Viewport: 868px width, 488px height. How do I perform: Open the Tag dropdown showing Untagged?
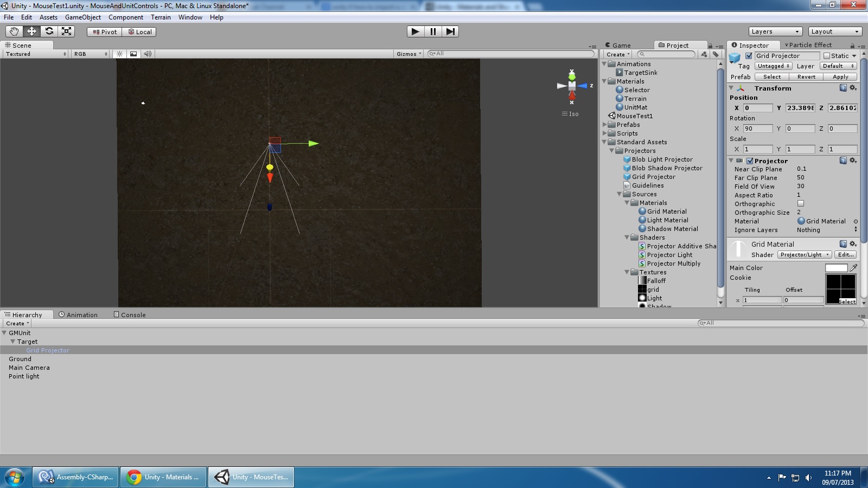tap(773, 66)
